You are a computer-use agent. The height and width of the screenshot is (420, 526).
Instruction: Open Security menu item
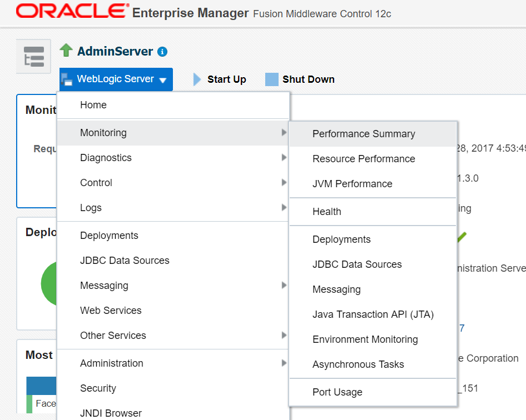(x=98, y=388)
